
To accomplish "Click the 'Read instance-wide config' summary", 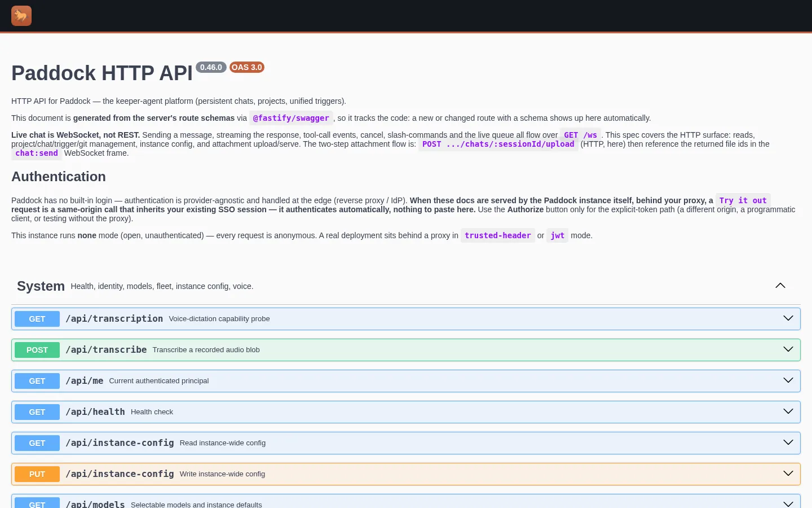I will (223, 443).
